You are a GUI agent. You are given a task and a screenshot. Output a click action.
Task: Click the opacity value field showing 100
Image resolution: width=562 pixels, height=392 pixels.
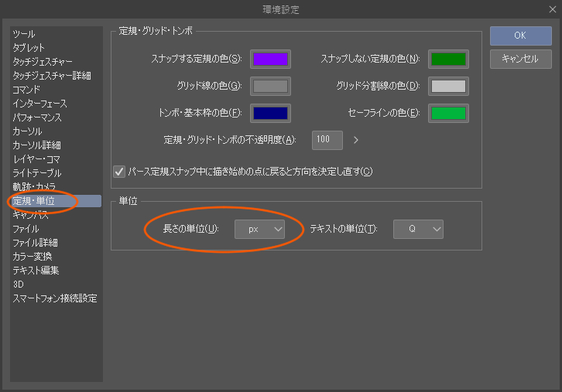[327, 140]
